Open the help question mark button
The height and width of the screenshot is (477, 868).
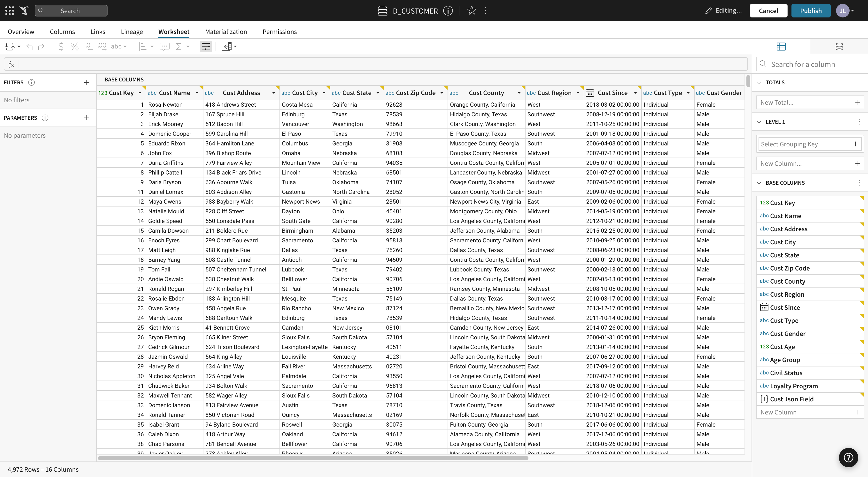click(848, 457)
